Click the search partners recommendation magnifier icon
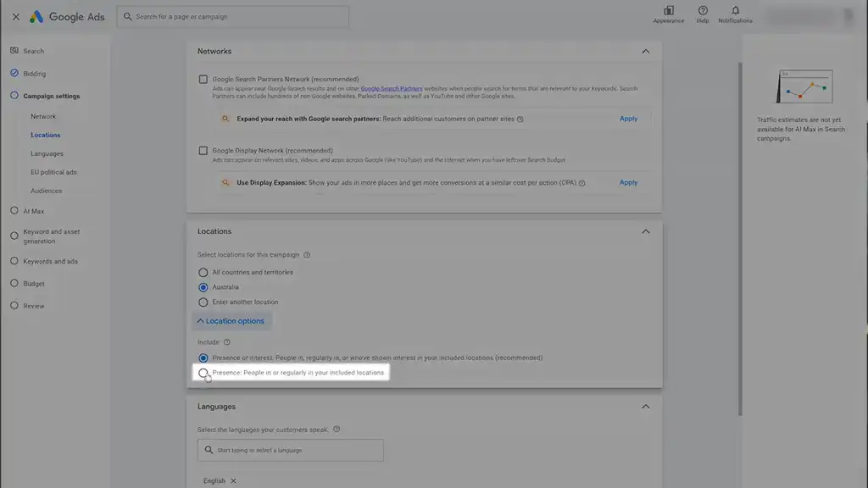The width and height of the screenshot is (868, 488). (x=225, y=119)
